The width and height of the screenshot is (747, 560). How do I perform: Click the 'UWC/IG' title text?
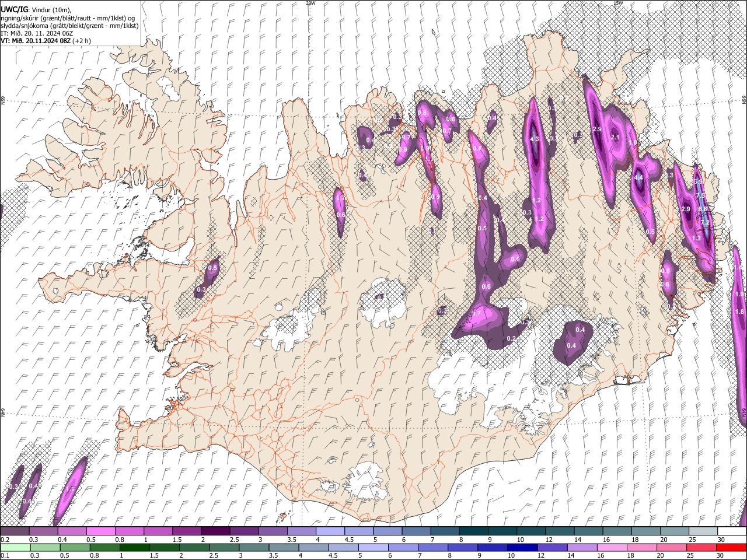coord(14,9)
